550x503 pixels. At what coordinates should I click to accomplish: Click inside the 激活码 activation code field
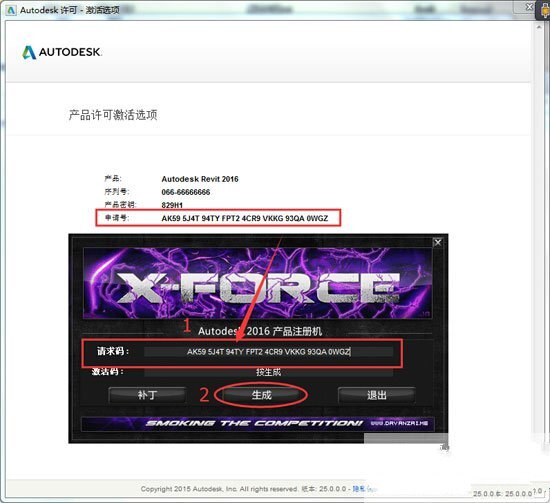click(x=268, y=372)
